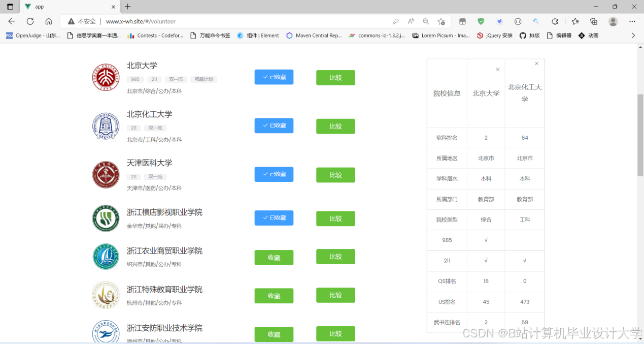
Task: Select the 'app' browser tab
Action: 69,7
